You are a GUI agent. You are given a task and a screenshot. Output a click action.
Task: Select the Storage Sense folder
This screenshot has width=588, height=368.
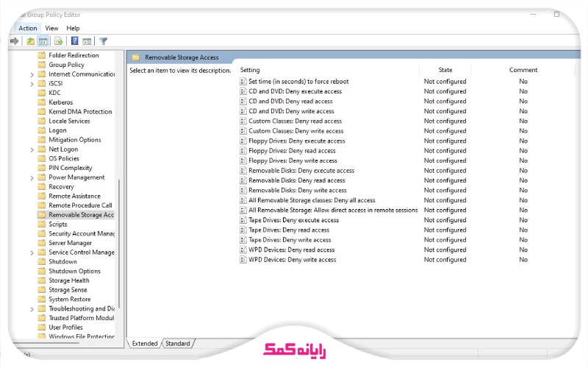click(68, 290)
